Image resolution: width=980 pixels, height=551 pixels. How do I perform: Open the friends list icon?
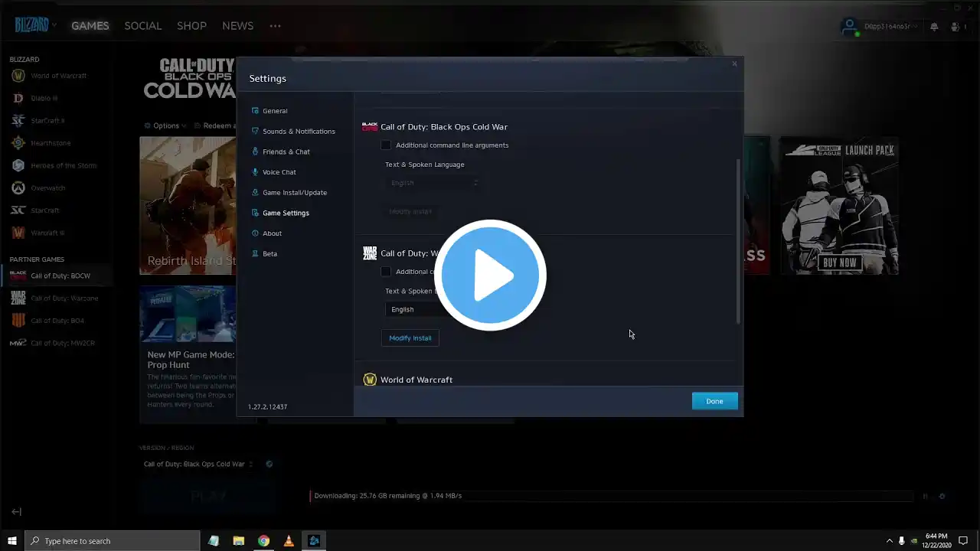pyautogui.click(x=955, y=27)
